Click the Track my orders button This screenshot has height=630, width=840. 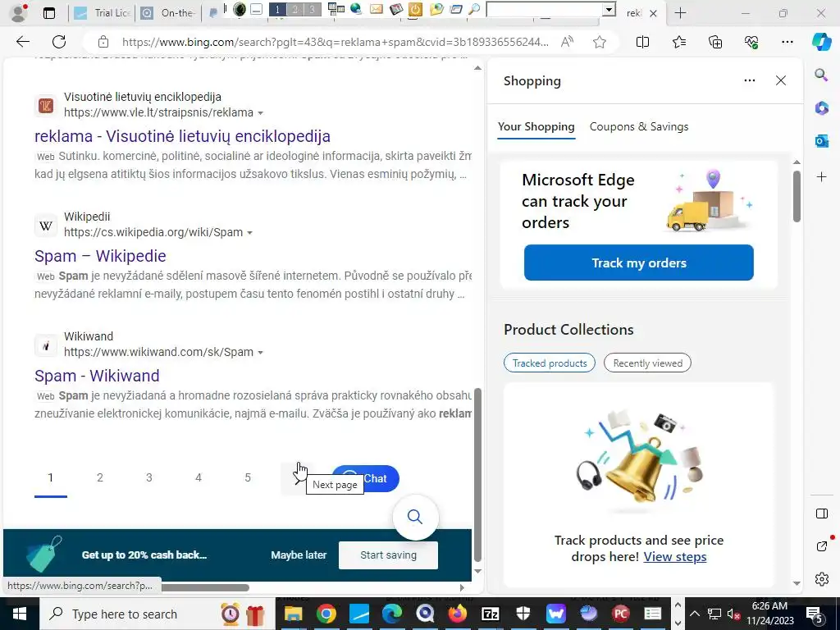click(638, 262)
